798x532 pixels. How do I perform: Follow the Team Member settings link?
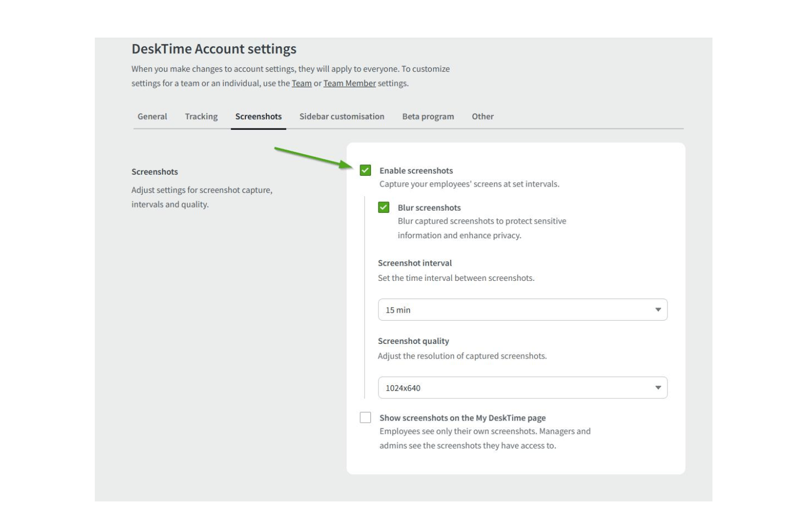point(349,84)
